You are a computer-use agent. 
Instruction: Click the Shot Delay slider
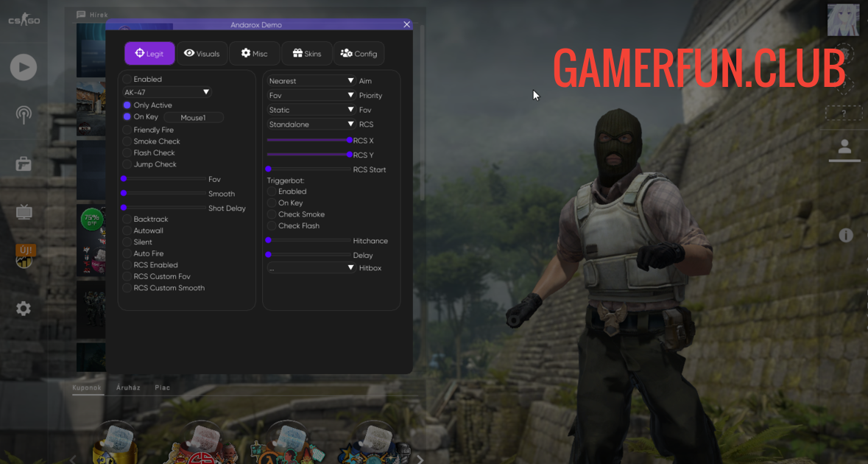pyautogui.click(x=164, y=208)
